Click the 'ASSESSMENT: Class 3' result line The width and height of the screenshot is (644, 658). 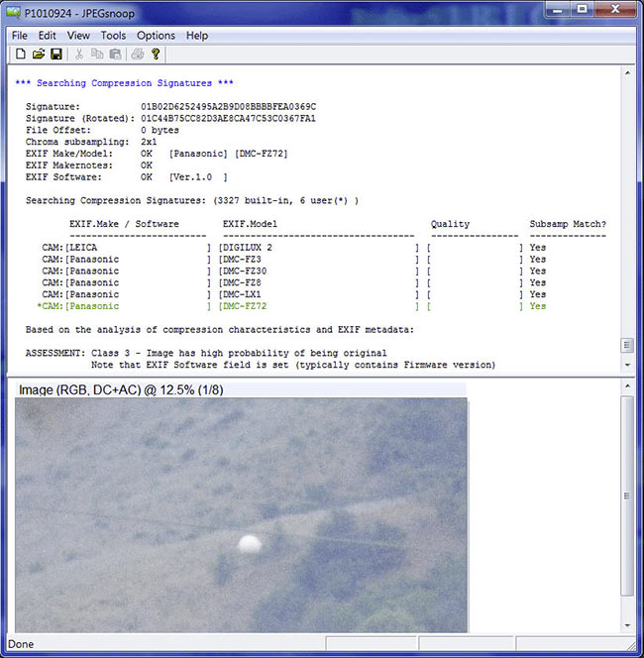coord(206,354)
